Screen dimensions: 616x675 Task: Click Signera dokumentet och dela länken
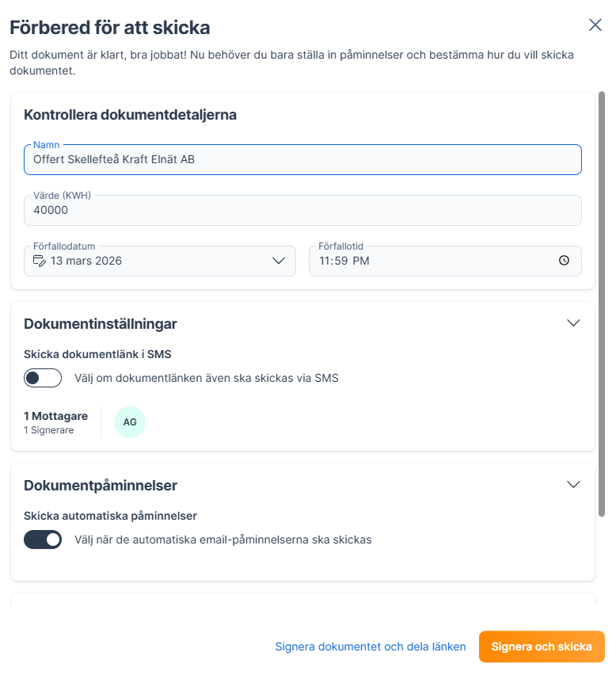tap(371, 646)
